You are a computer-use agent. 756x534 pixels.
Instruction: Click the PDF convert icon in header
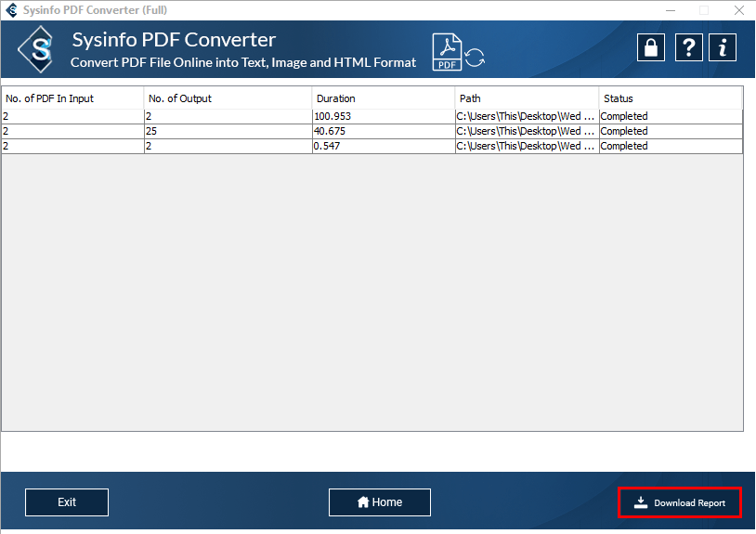coord(458,53)
